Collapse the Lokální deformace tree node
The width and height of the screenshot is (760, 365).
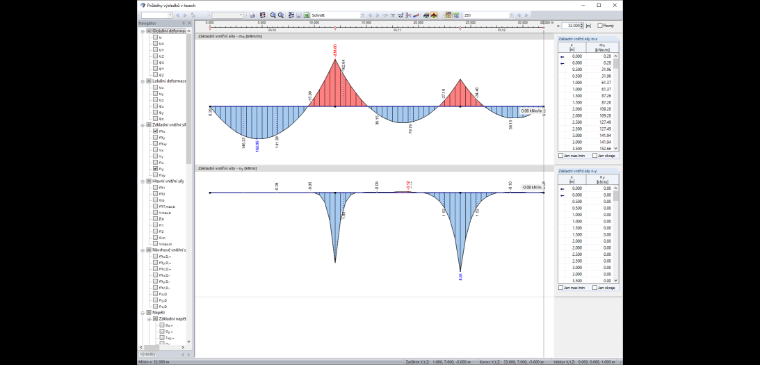pyautogui.click(x=142, y=81)
